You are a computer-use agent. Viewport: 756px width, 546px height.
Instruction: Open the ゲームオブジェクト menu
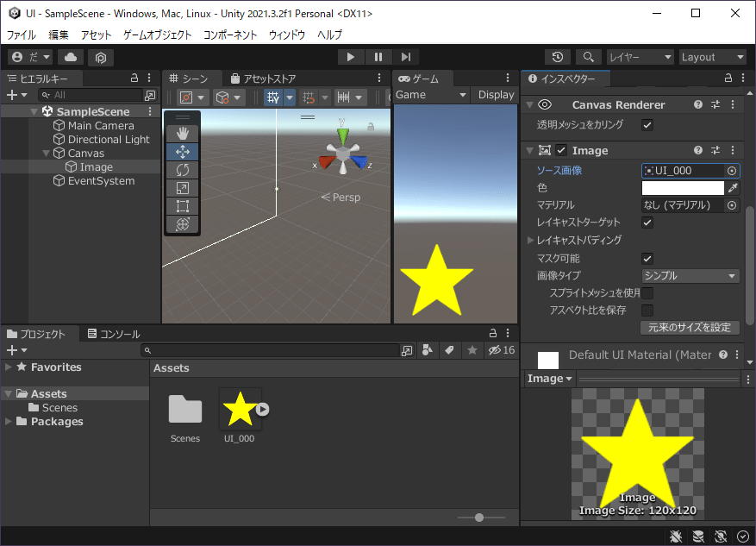tap(157, 35)
